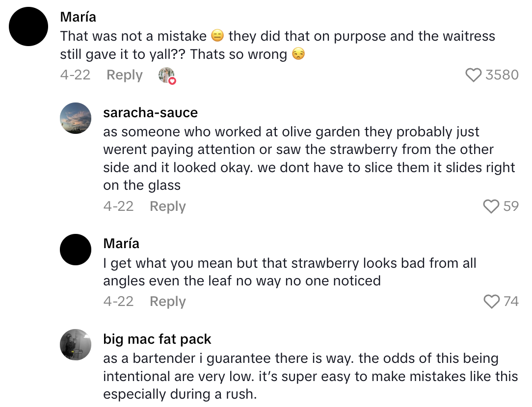Open María's username on the top comment
Viewport: 532px width, 407px height.
point(78,17)
